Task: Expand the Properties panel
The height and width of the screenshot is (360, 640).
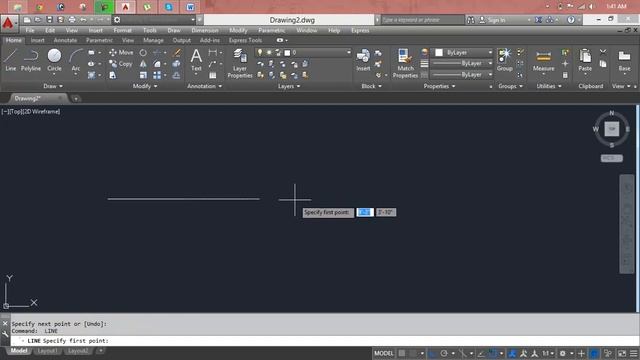Action: tap(439, 86)
